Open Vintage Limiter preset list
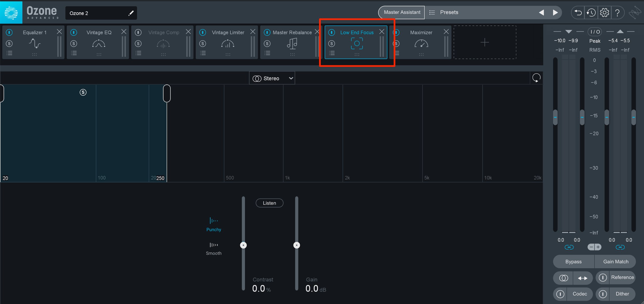 pos(203,53)
